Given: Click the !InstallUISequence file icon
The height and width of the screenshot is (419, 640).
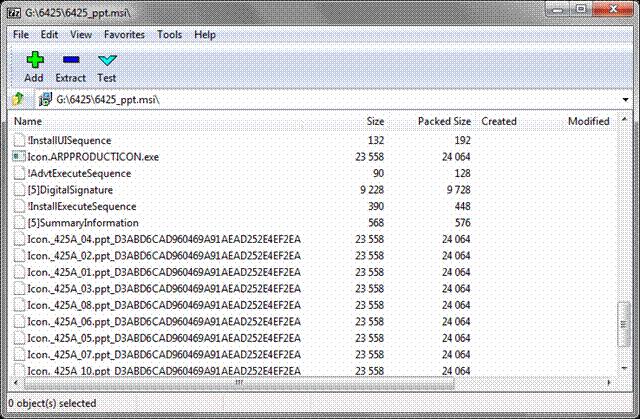Looking at the screenshot, I should point(19,141).
